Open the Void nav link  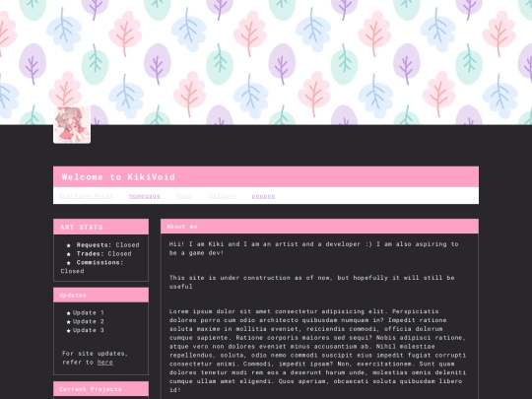[183, 196]
